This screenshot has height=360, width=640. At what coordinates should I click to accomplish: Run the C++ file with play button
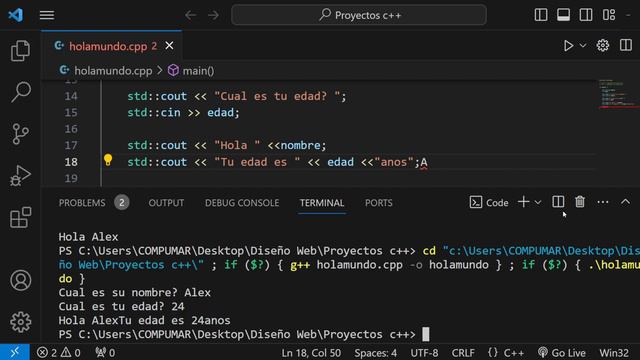click(x=568, y=45)
